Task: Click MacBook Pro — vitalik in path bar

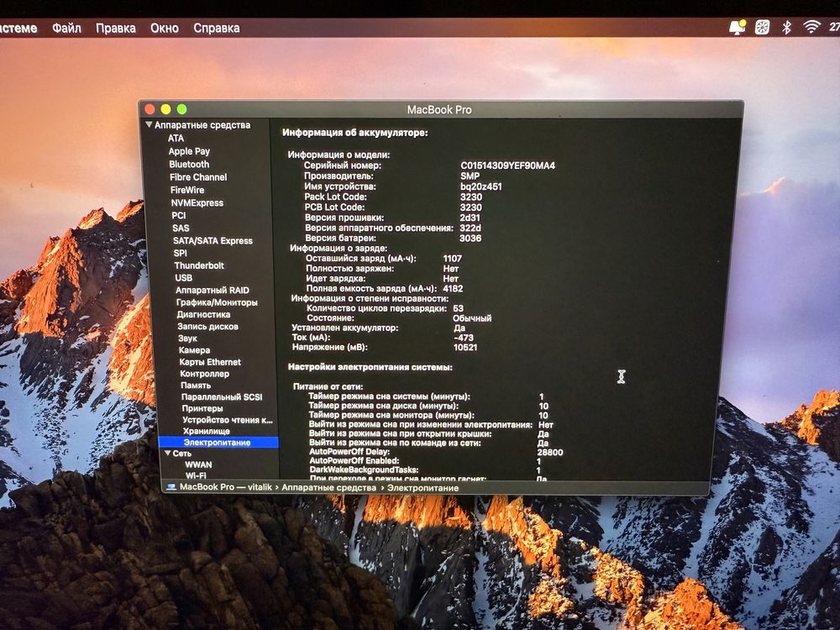Action: point(225,487)
